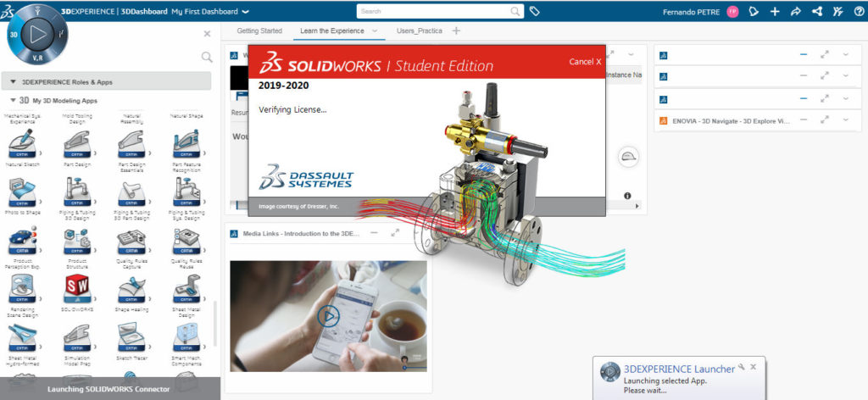Launch the Rendering Scene Design app
Image resolution: width=868 pixels, height=400 pixels.
coord(22,289)
